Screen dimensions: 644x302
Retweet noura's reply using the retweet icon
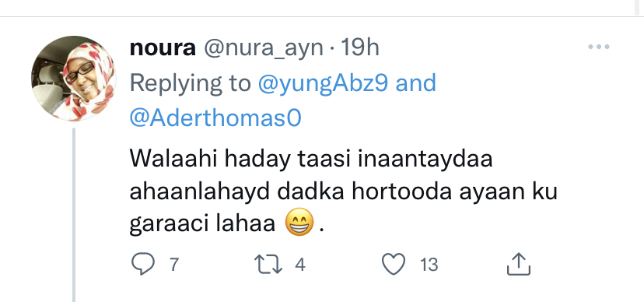pos(268,264)
